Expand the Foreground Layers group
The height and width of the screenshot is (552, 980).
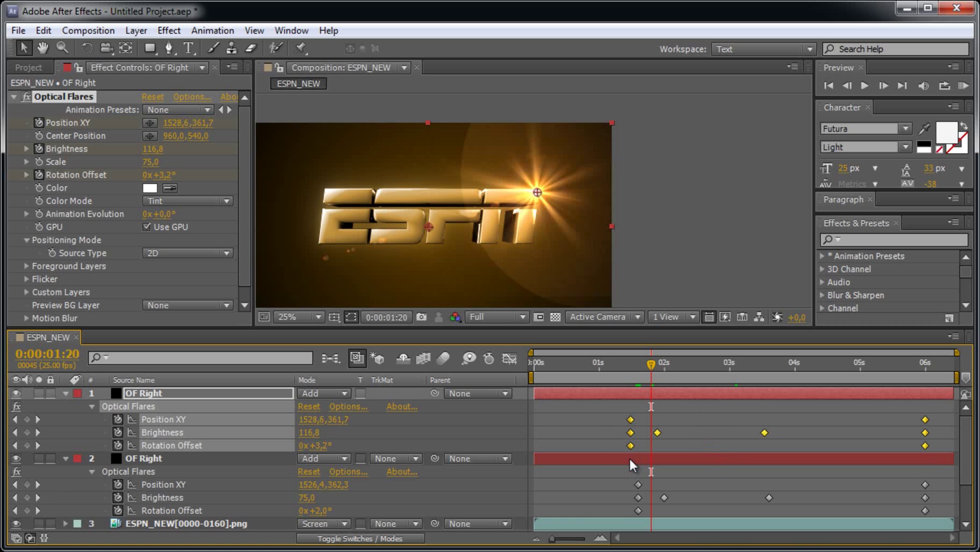pyautogui.click(x=26, y=266)
